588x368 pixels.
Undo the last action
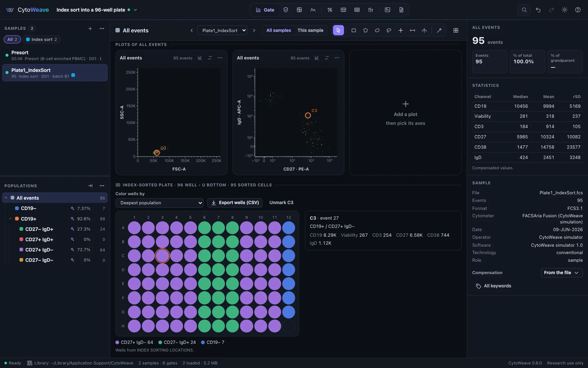[538, 10]
